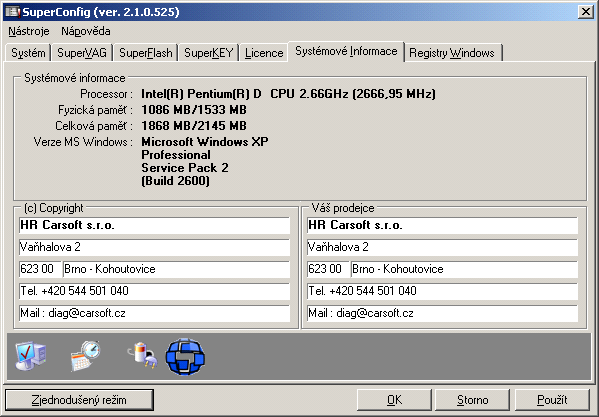Screen dimensions: 599x417
Task: Close the SuperConfig window
Action: pos(586,12)
